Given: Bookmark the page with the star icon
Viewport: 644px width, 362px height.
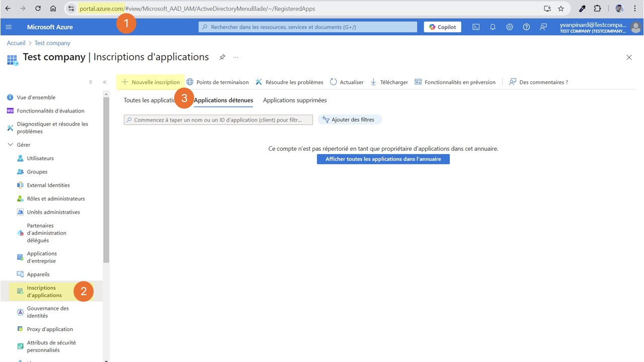Looking at the screenshot, I should 561,9.
